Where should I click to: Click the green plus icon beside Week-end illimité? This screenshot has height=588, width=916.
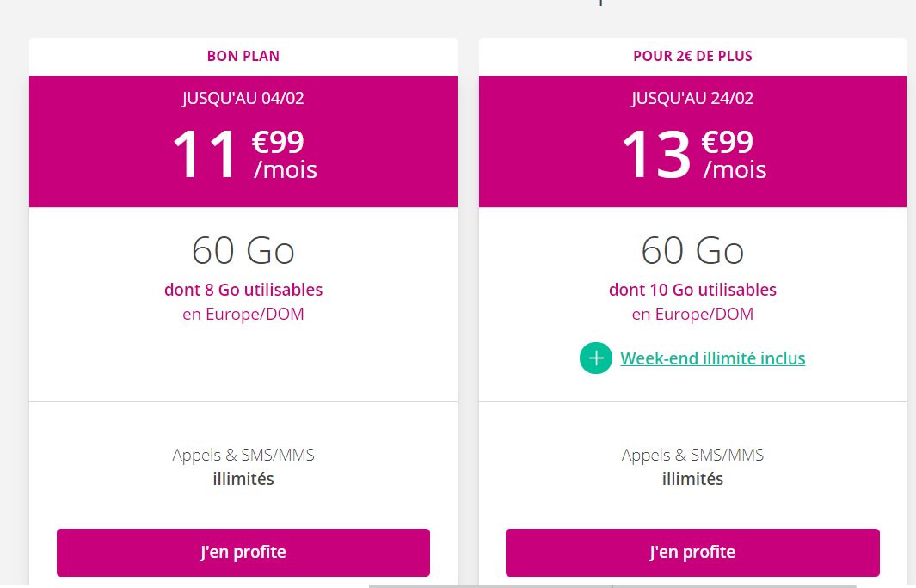click(x=596, y=358)
